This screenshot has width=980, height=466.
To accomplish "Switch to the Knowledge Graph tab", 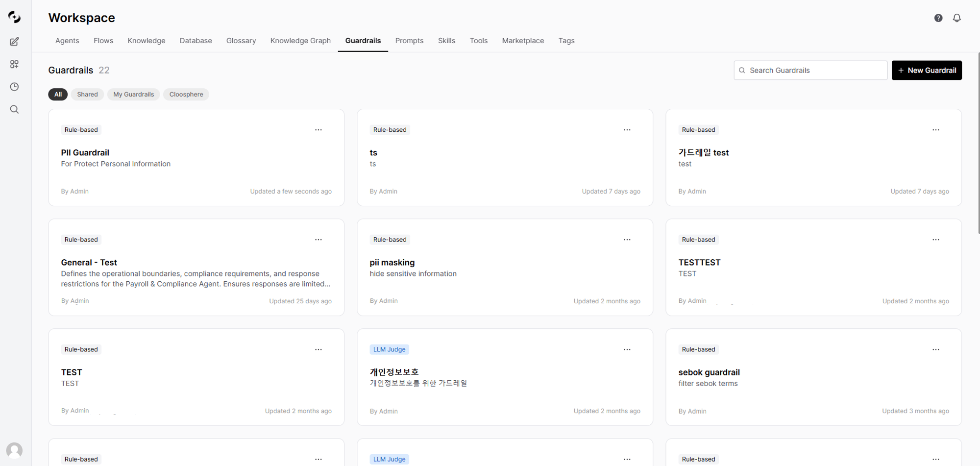I will [300, 41].
